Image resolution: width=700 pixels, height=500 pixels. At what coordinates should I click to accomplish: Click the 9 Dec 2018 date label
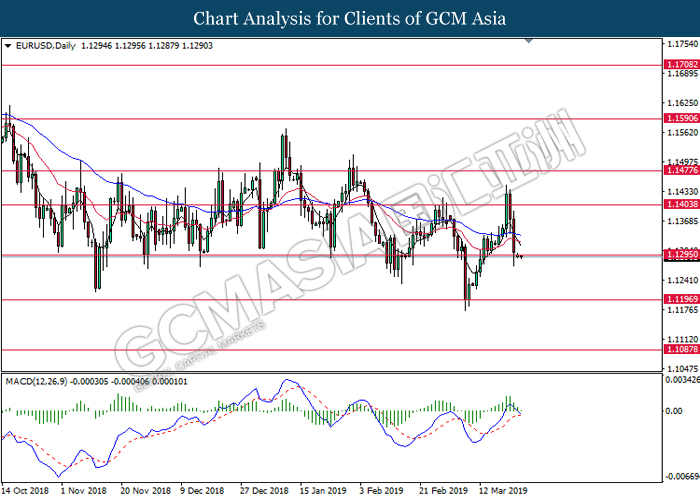(202, 491)
